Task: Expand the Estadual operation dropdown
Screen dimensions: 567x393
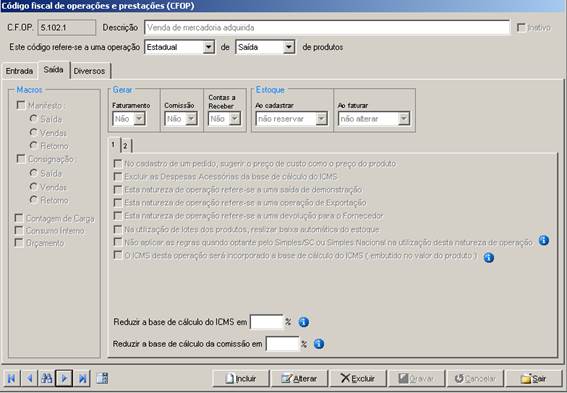Action: (x=208, y=47)
